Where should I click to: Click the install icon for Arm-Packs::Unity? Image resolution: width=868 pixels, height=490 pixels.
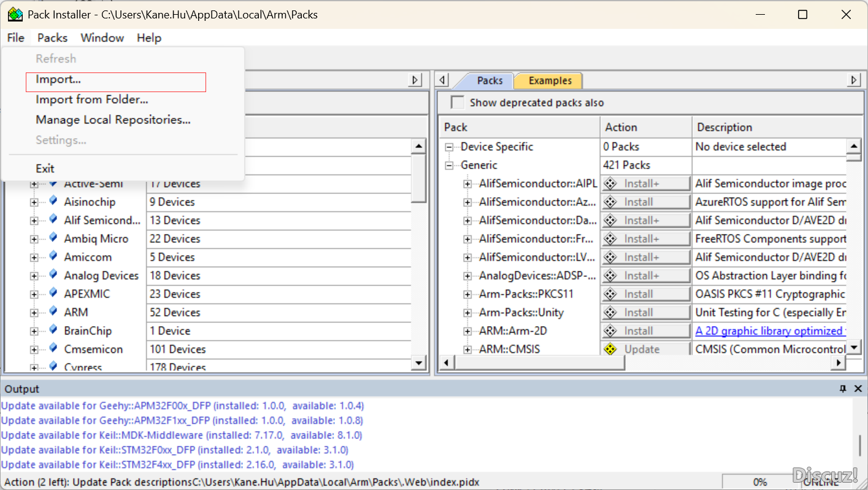coord(610,313)
